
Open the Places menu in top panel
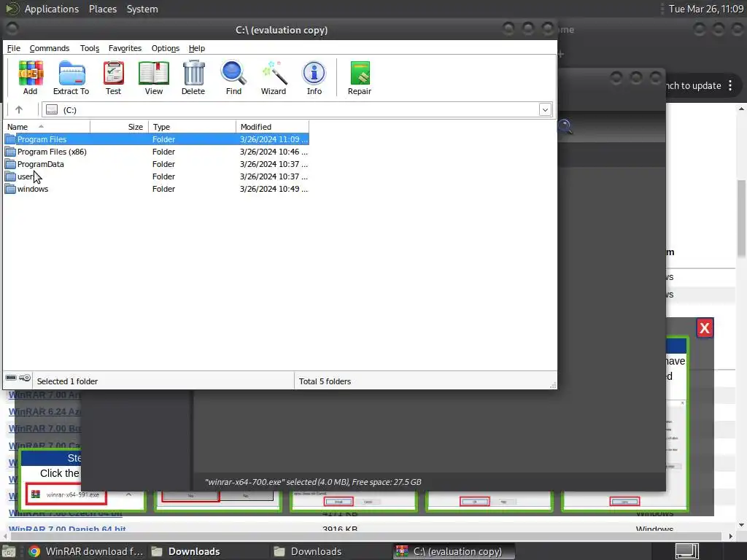102,9
